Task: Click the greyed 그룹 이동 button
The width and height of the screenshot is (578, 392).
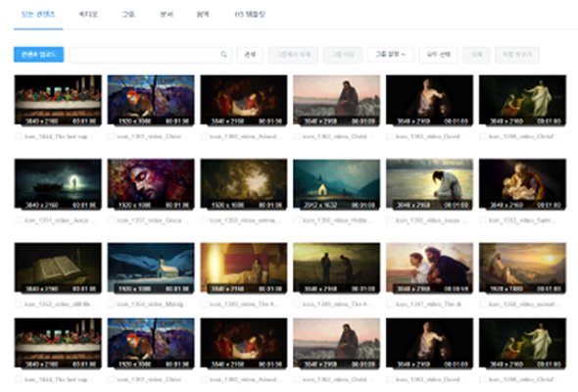Action: pyautogui.click(x=343, y=55)
